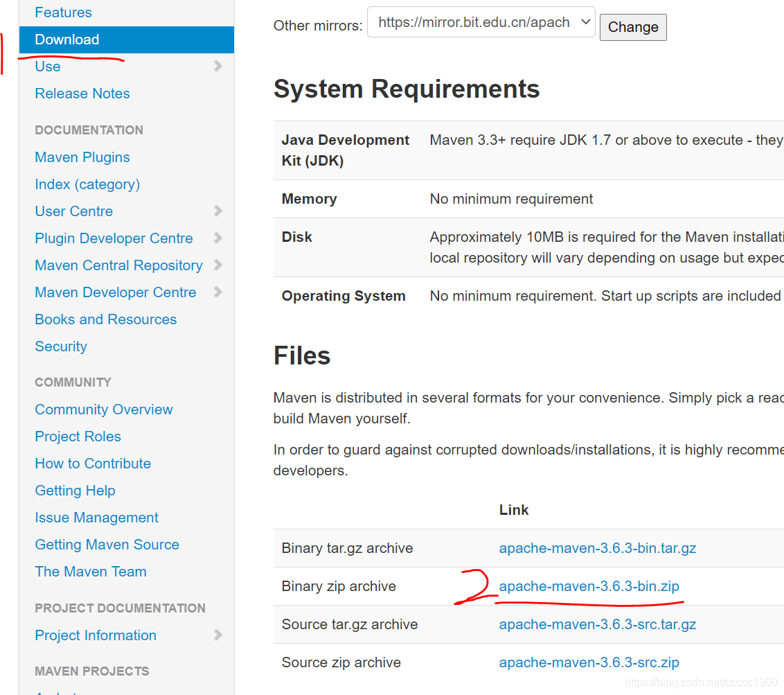The image size is (784, 695).
Task: Go to Release Notes
Action: coord(82,94)
